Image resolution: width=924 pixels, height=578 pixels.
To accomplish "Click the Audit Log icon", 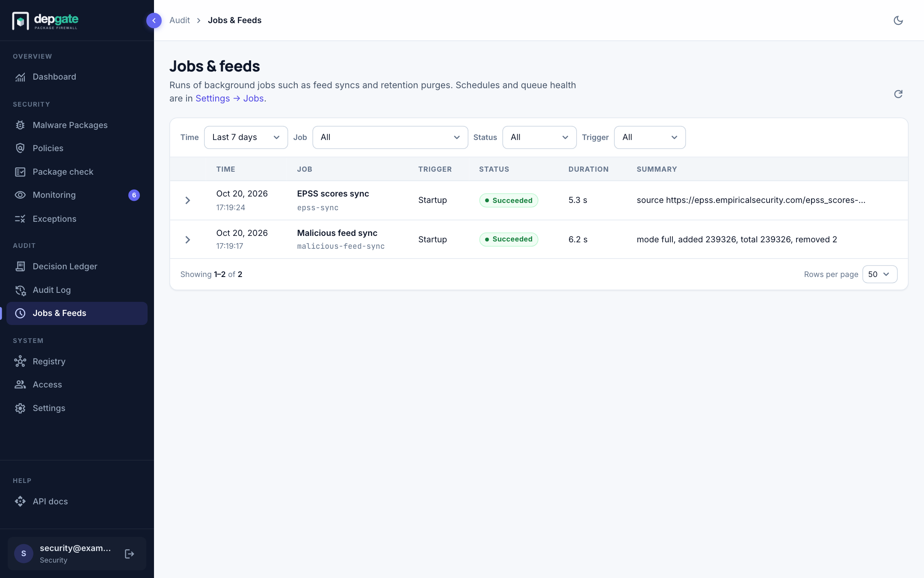I will [x=20, y=290].
